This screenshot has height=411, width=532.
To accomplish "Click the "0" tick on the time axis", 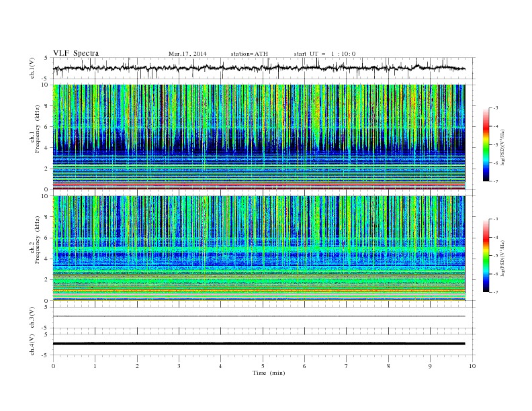I will coord(53,366).
